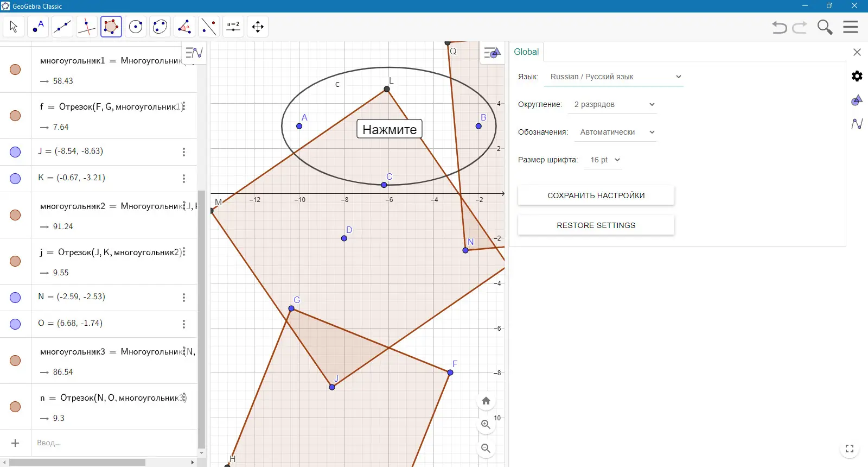
Task: Click the Algebra view horizontal scrollbar
Action: point(77,463)
